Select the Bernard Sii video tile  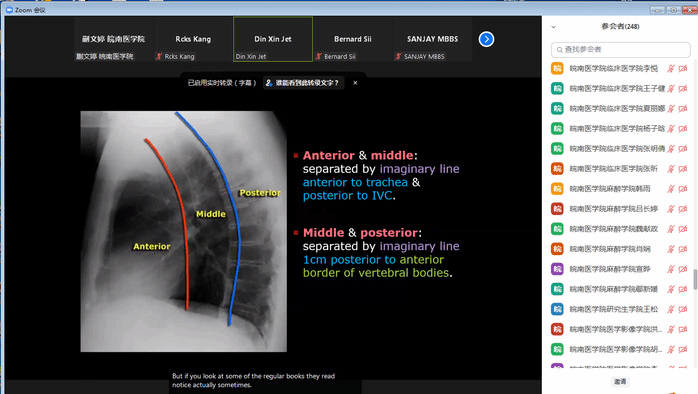point(353,39)
